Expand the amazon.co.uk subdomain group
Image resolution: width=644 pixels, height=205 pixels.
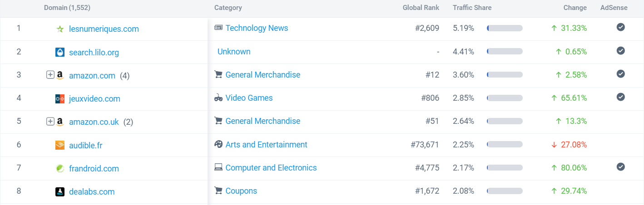coord(50,122)
